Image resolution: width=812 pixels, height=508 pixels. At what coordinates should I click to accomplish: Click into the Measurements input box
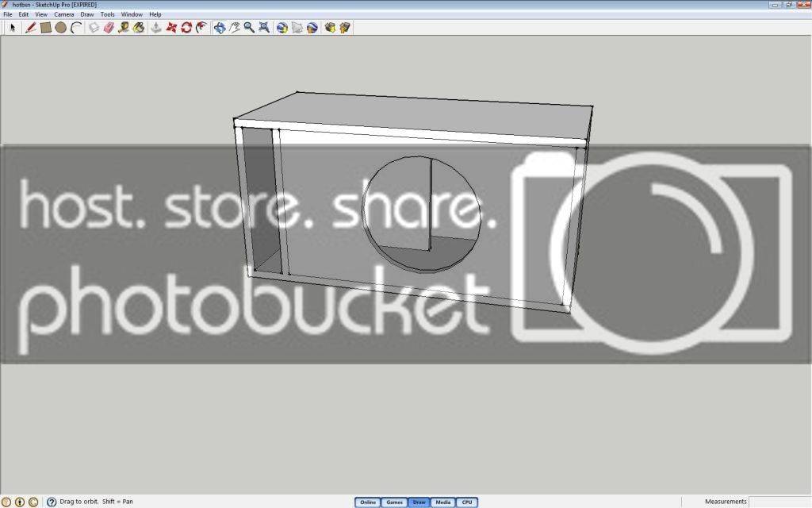780,502
